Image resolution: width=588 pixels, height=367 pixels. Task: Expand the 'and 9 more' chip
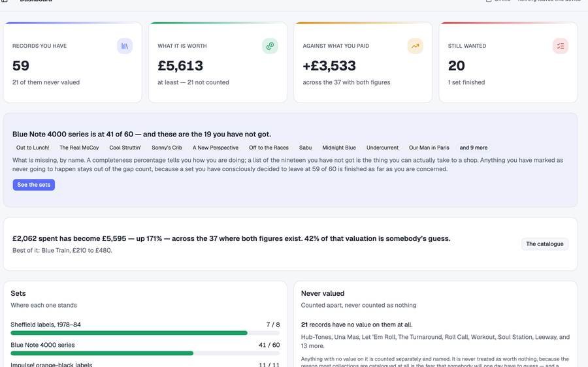point(474,148)
